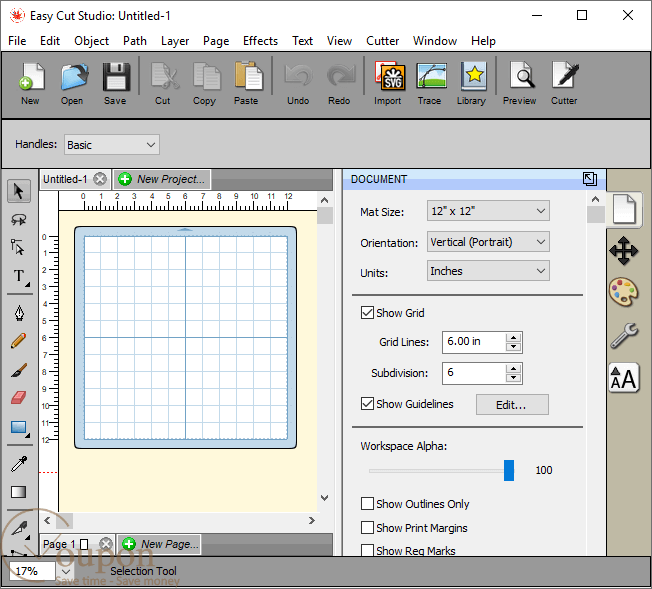Viewport: 652px width, 589px height.
Task: Increase Subdivision value with up arrow
Action: (514, 369)
